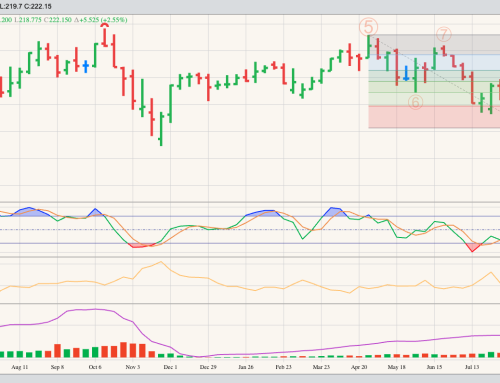Click the orange volatility line peak near December

coord(161,262)
